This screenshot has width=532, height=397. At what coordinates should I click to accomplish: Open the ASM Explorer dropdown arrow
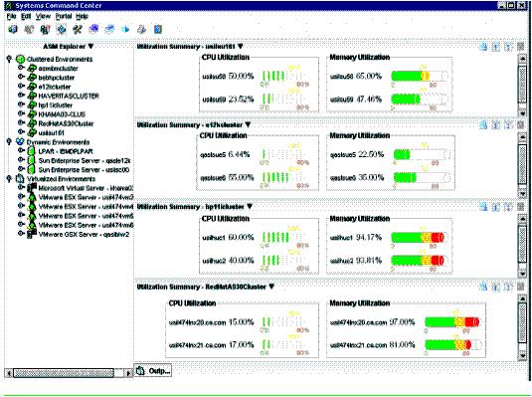[90, 46]
